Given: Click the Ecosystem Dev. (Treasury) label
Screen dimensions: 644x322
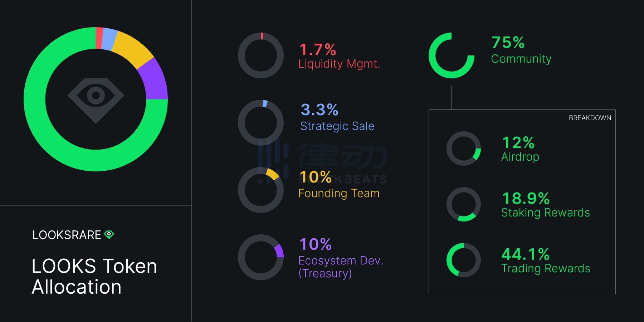Looking at the screenshot, I should point(341,267).
